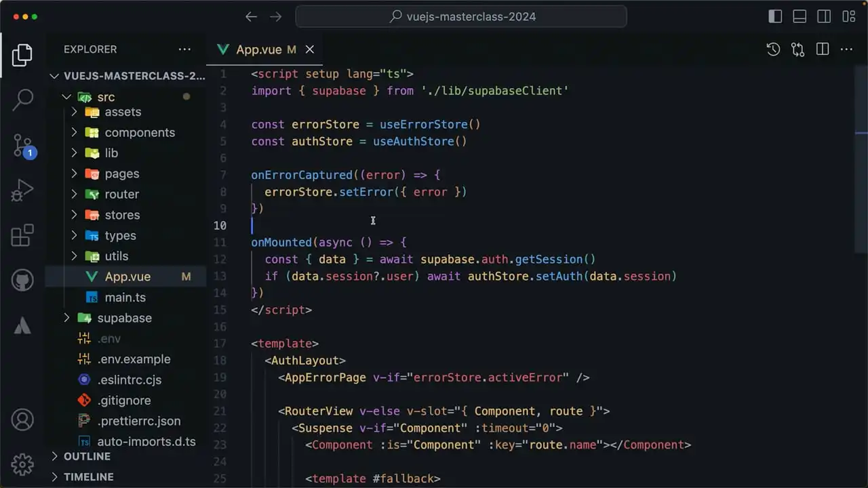
Task: Open Customize Layout icon
Action: pos(848,17)
